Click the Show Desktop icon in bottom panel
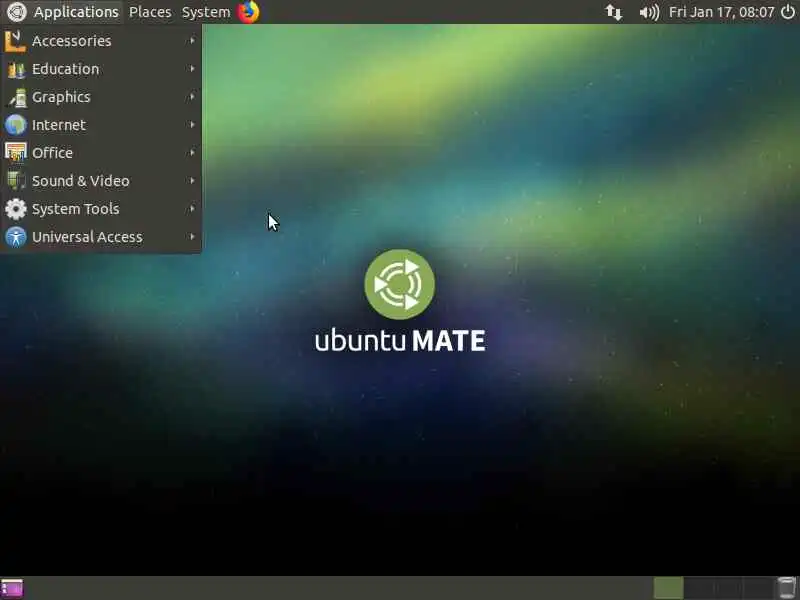 click(12, 589)
